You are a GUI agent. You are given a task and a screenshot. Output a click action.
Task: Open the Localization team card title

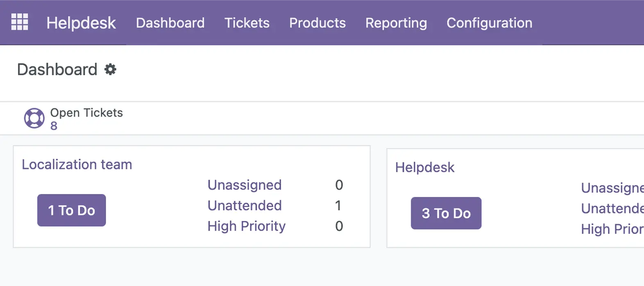tap(77, 164)
